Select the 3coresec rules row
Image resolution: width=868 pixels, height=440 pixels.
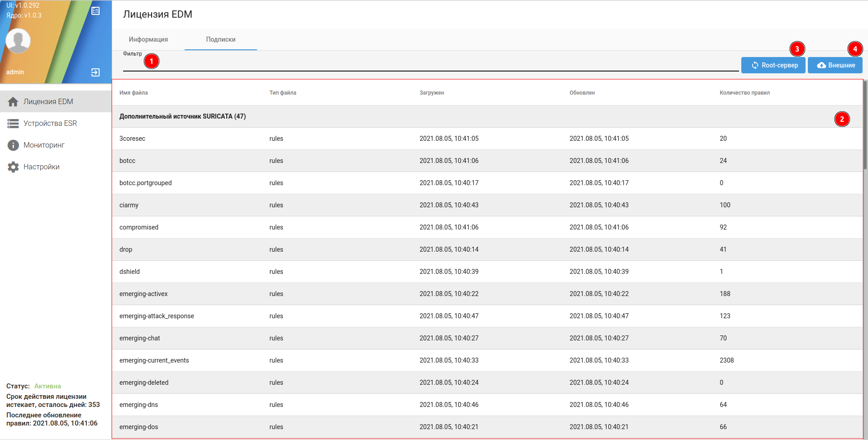tap(132, 139)
